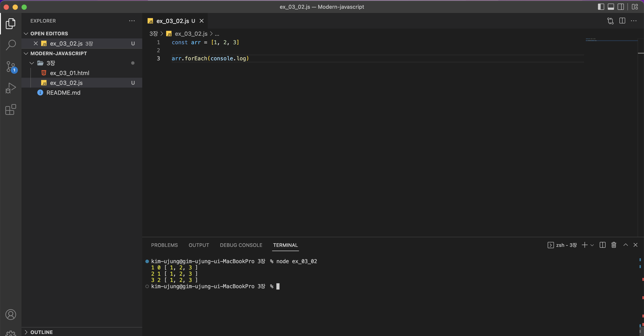644x336 pixels.
Task: Toggle the bottom panel visibility
Action: pos(611,7)
